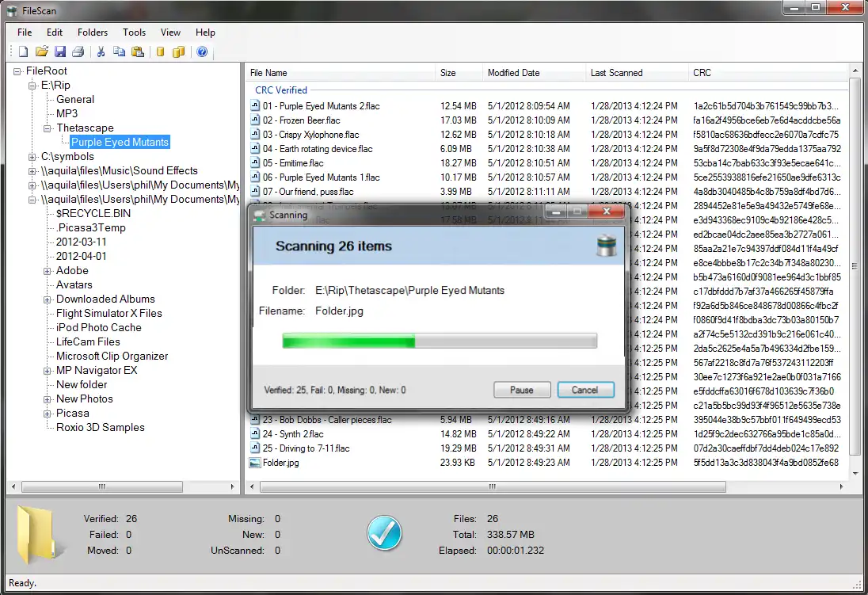The image size is (868, 595).
Task: Select the $RECYCLE.BIN tree item
Action: click(x=93, y=213)
